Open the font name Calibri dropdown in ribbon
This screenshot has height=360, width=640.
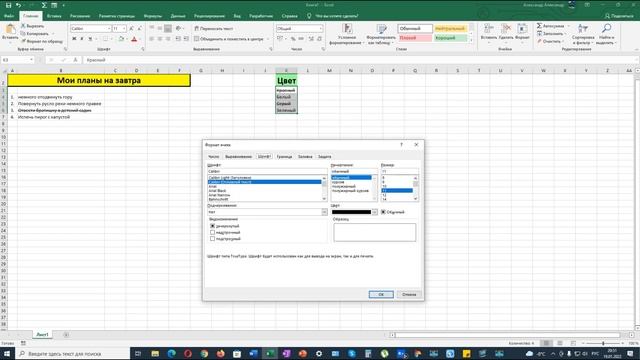[x=109, y=29]
